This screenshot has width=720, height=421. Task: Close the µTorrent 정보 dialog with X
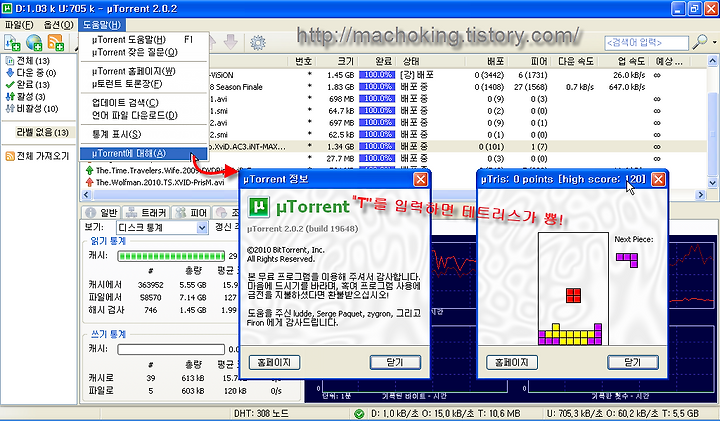click(x=420, y=180)
